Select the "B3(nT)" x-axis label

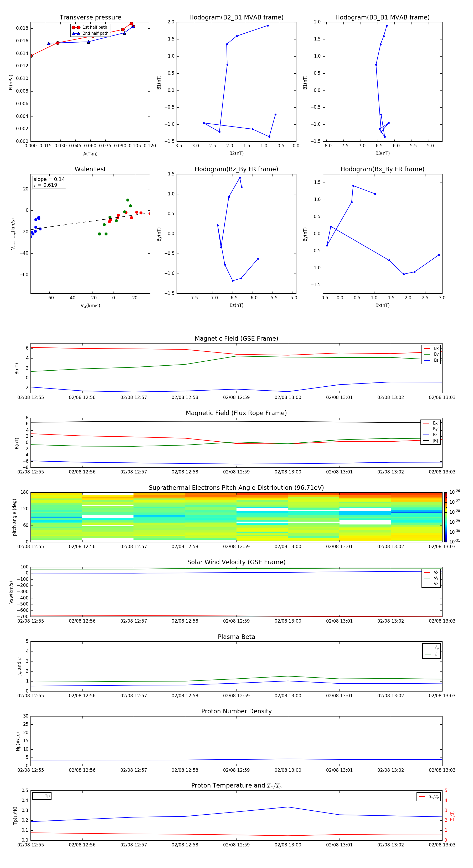(382, 153)
